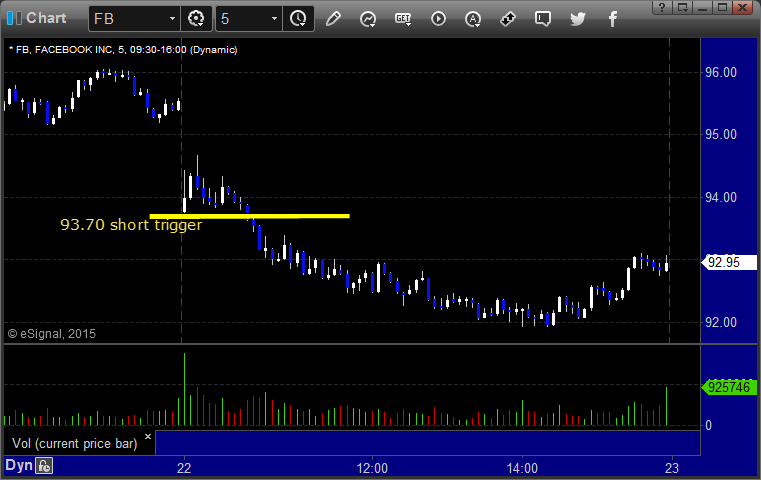Open the circled A alerts icon

473,19
